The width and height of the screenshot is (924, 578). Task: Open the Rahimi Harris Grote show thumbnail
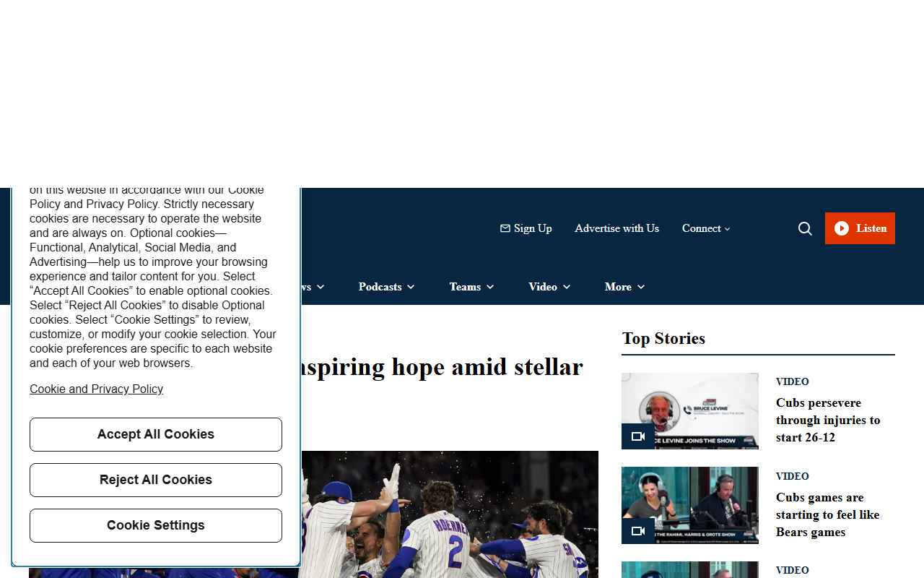(690, 505)
